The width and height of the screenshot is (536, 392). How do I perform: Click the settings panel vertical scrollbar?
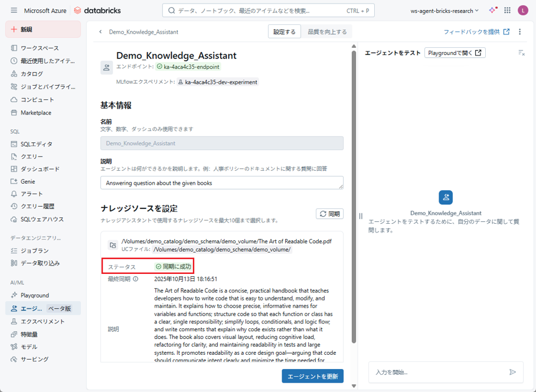[x=354, y=195]
